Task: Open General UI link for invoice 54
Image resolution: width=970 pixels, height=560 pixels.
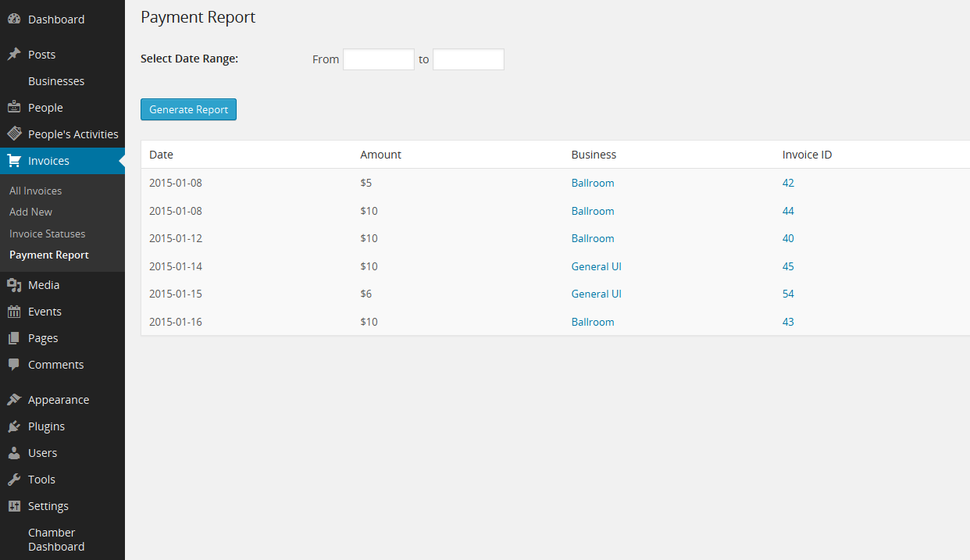Action: pyautogui.click(x=597, y=294)
